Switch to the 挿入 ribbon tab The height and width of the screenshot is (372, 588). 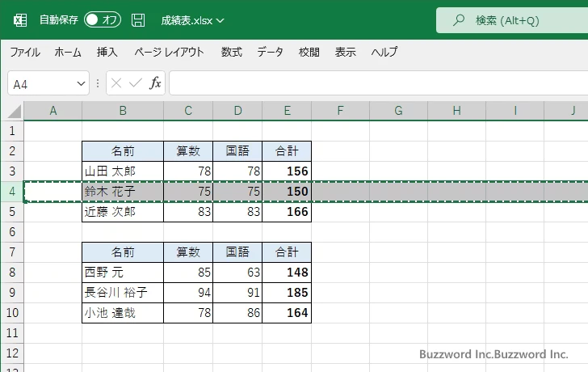107,52
